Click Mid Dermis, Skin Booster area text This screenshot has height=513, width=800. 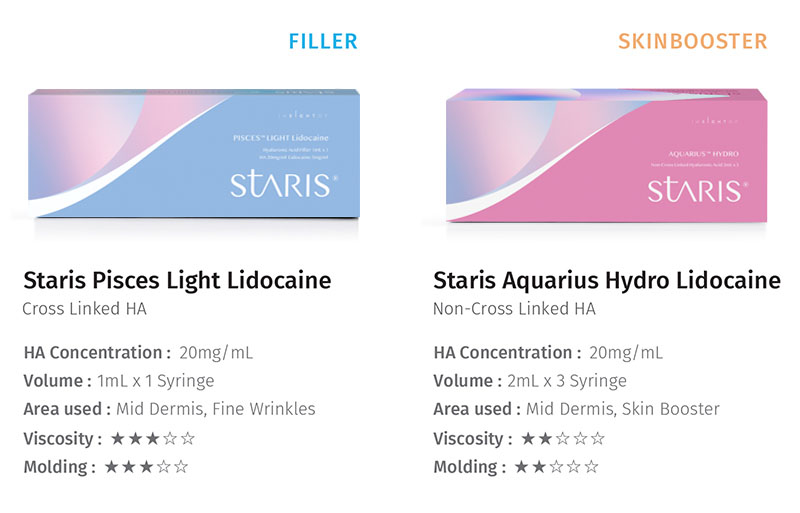click(x=623, y=409)
